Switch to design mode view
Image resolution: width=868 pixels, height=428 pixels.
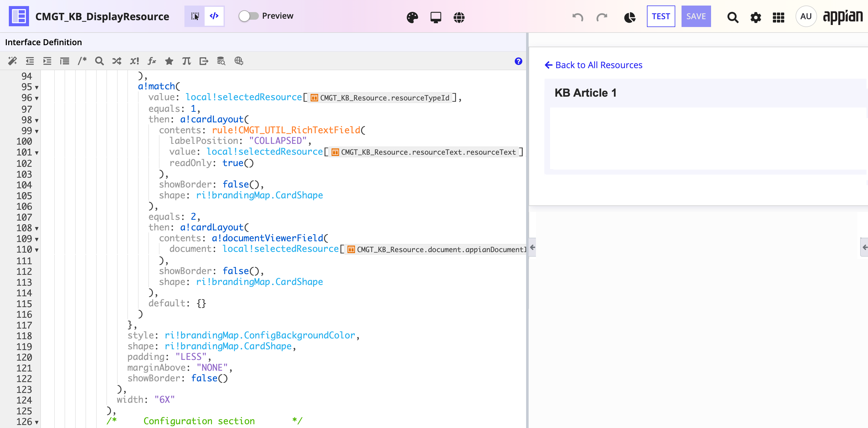(x=195, y=16)
